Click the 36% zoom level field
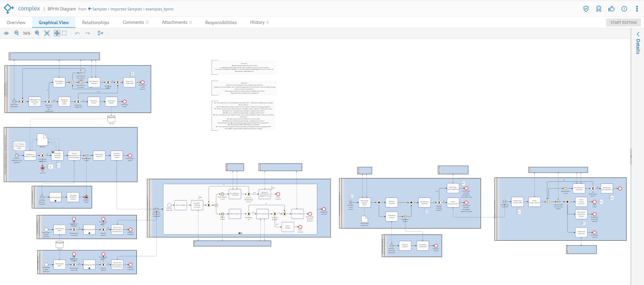This screenshot has height=285, width=644. pos(26,33)
